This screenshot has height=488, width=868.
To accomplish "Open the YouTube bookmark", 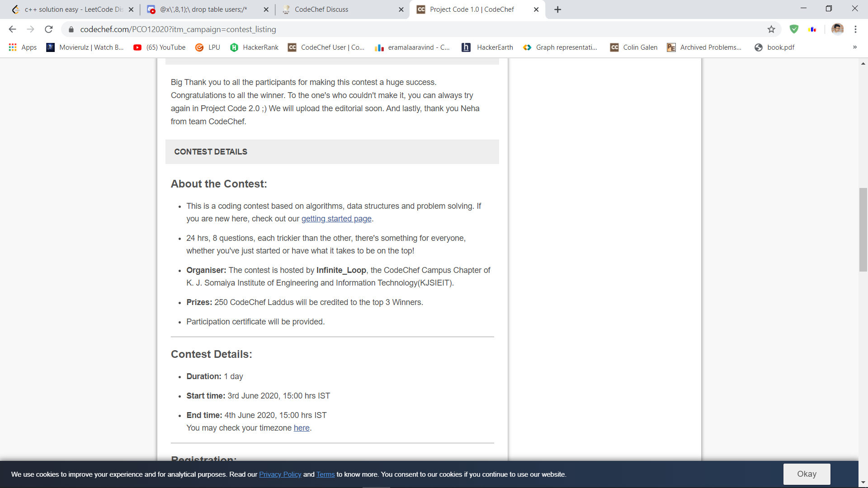I will (160, 47).
